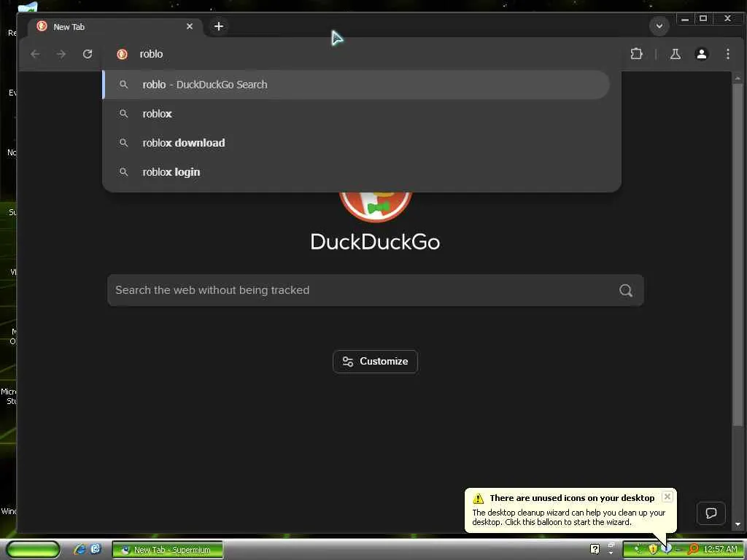
Task: Click the search icon beside 'roblox login'
Action: click(123, 172)
